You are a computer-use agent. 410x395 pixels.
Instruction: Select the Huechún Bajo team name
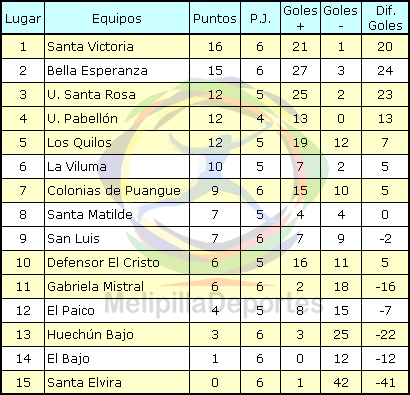tap(90, 335)
